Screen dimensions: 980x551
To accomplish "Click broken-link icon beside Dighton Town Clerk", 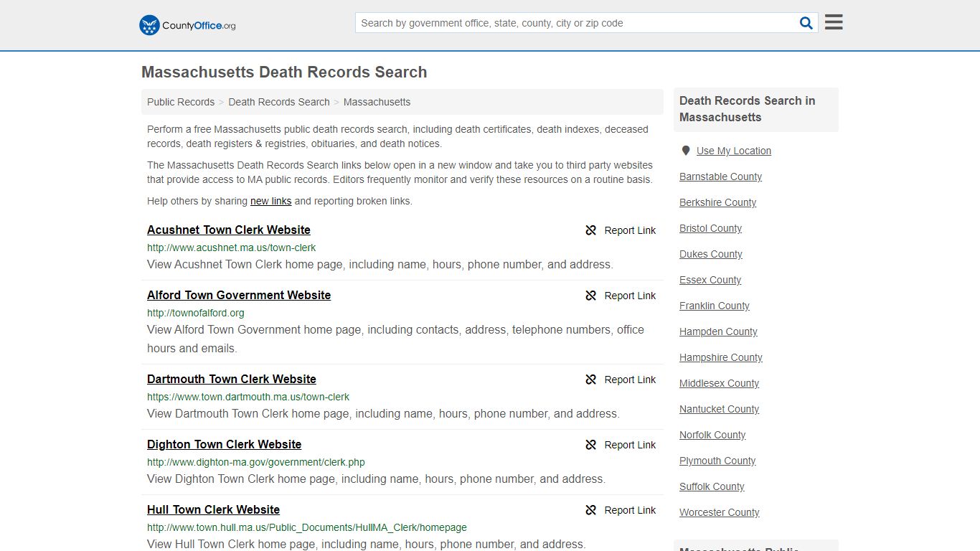I will pyautogui.click(x=591, y=445).
